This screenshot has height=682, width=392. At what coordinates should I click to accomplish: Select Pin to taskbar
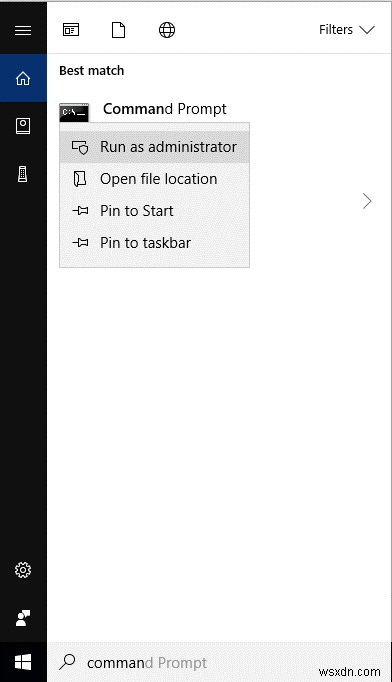click(x=154, y=243)
